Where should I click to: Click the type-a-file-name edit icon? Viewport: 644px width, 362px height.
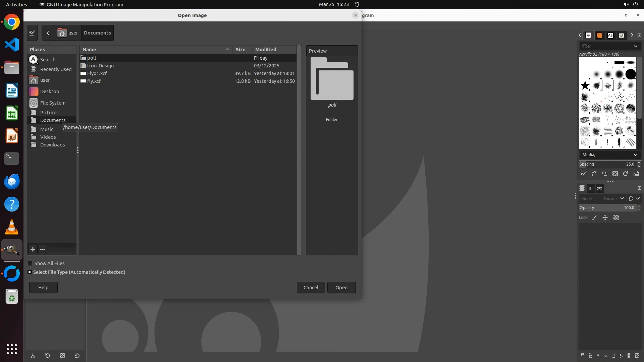click(x=32, y=33)
